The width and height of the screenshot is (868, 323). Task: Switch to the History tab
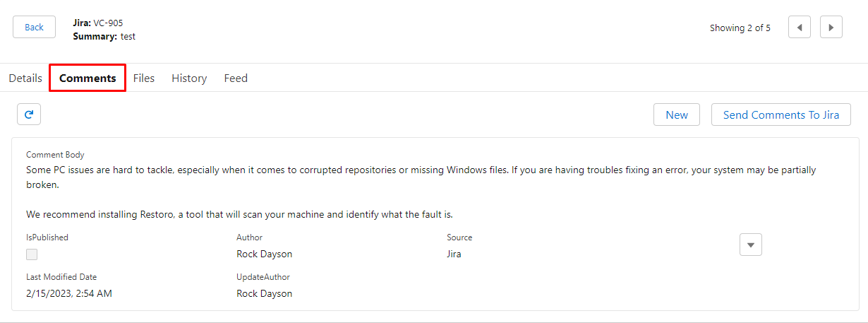click(189, 78)
